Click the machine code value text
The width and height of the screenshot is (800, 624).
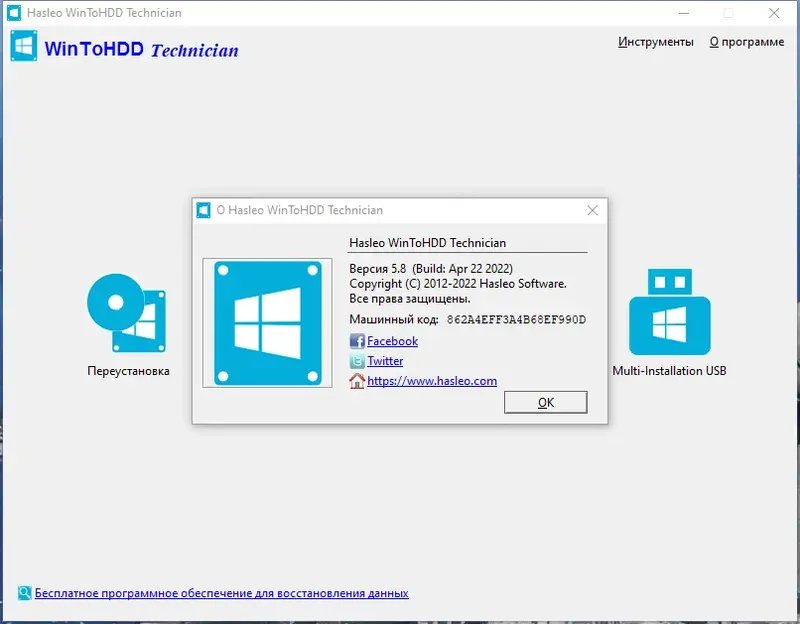(x=518, y=321)
